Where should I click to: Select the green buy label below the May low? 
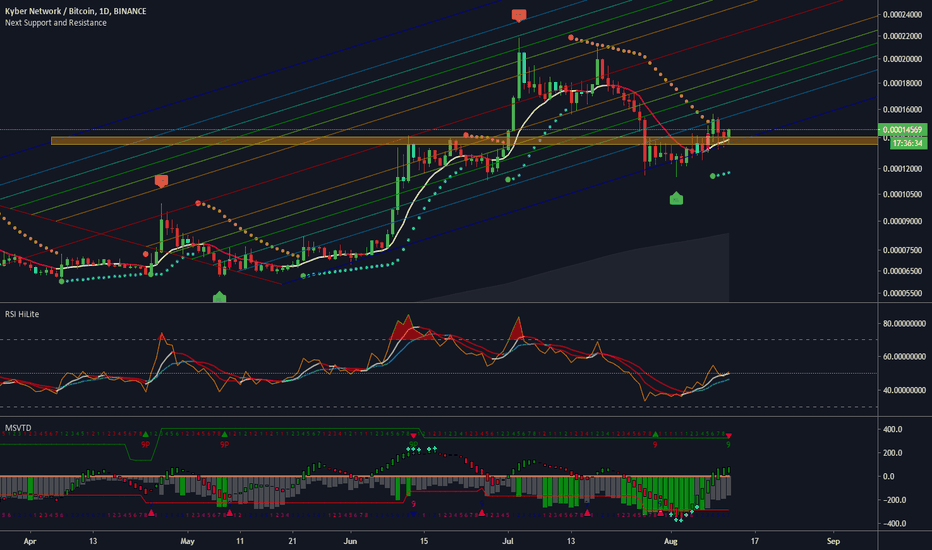click(x=219, y=297)
